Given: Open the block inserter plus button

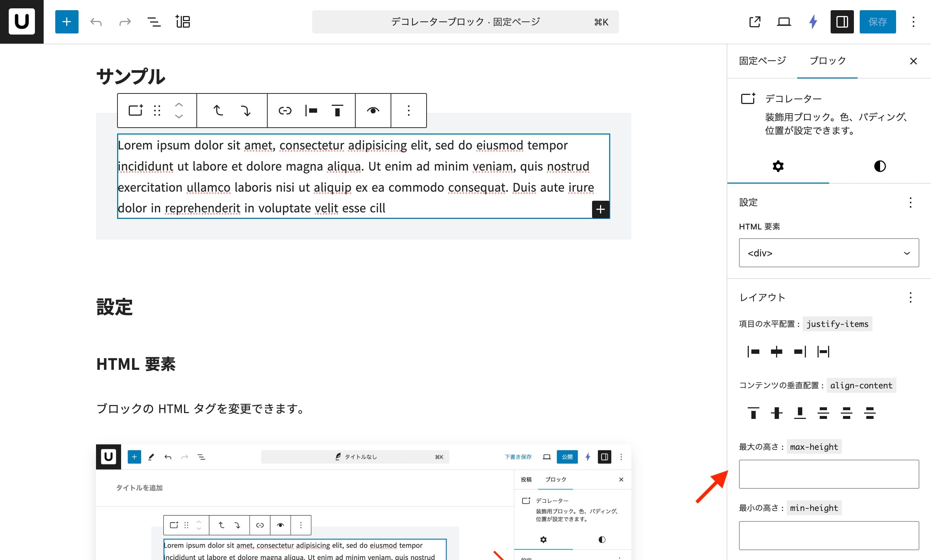Looking at the screenshot, I should [x=67, y=21].
